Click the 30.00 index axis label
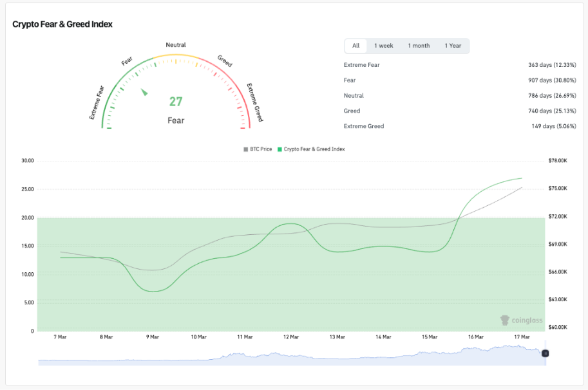This screenshot has width=588, height=390. tap(28, 161)
